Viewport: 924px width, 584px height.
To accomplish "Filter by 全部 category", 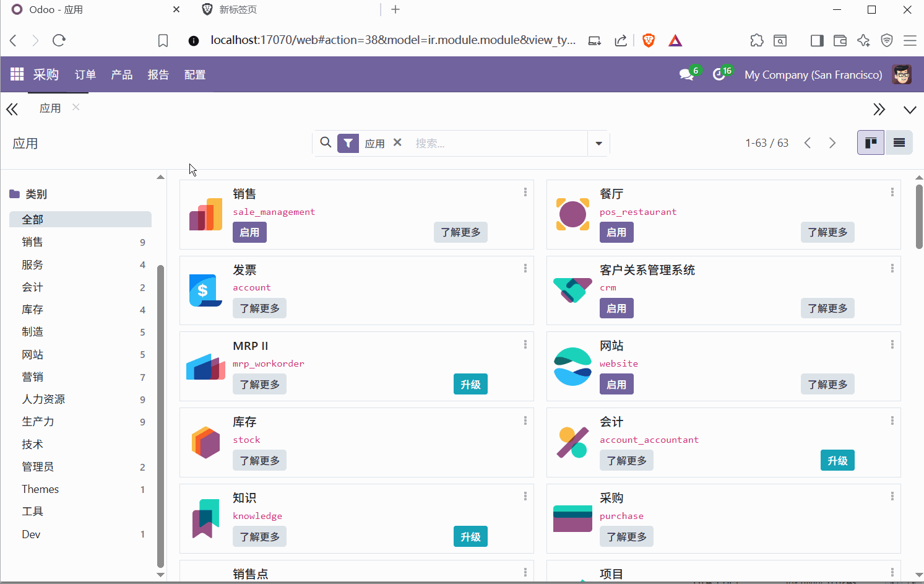I will [80, 219].
